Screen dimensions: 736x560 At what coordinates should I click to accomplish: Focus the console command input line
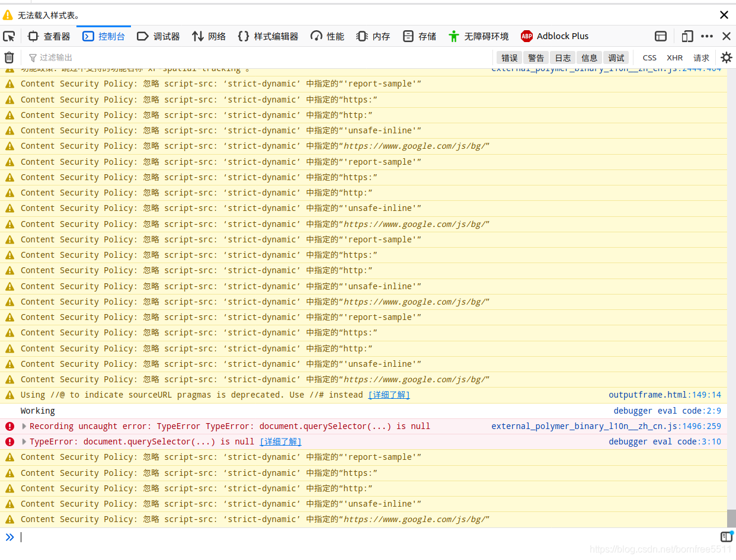point(367,537)
